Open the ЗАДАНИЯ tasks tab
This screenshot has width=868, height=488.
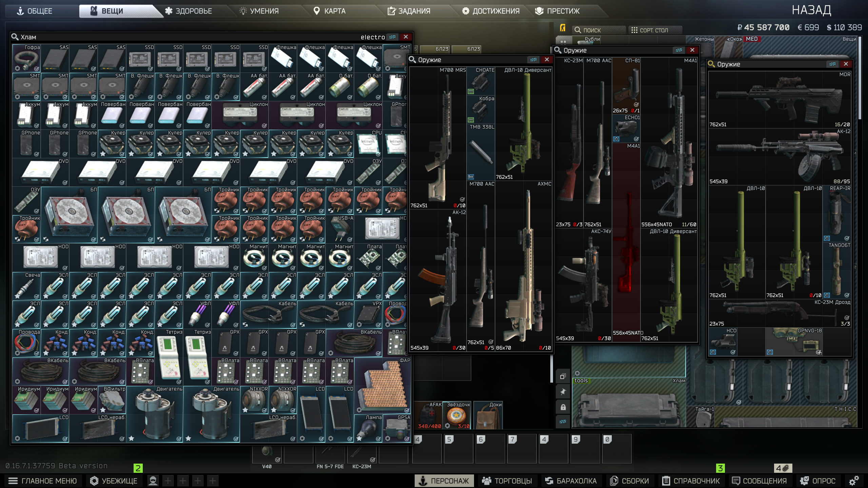point(409,11)
